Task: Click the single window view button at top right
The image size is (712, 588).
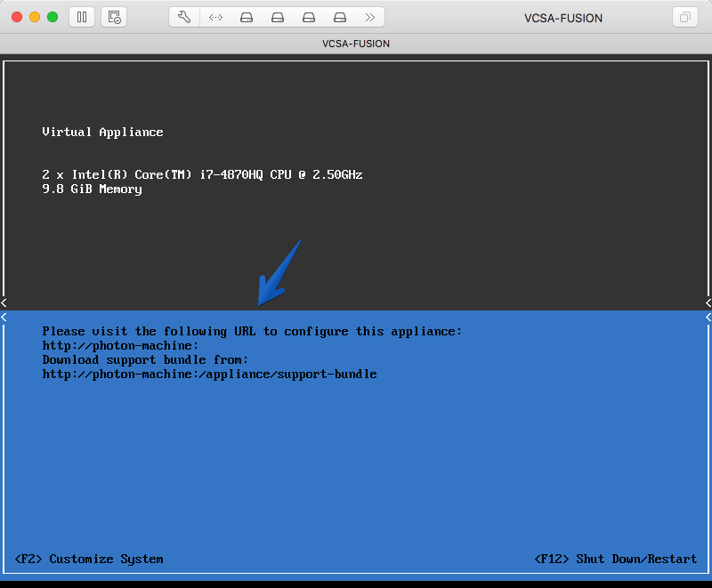Action: click(684, 18)
